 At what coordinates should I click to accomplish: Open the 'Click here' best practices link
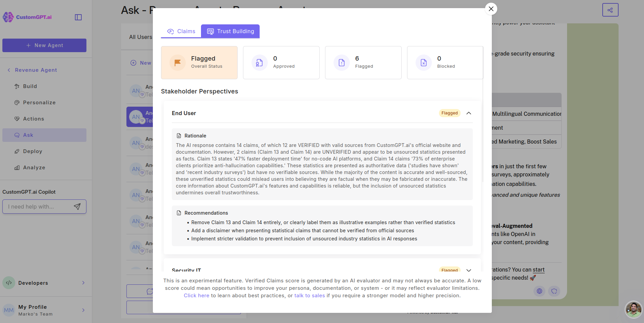(197, 296)
